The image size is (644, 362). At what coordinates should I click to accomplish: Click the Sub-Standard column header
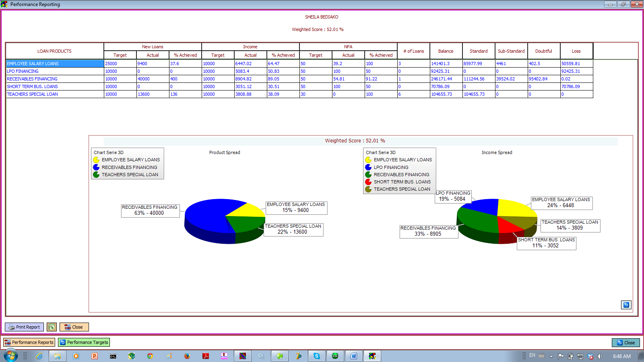[511, 51]
